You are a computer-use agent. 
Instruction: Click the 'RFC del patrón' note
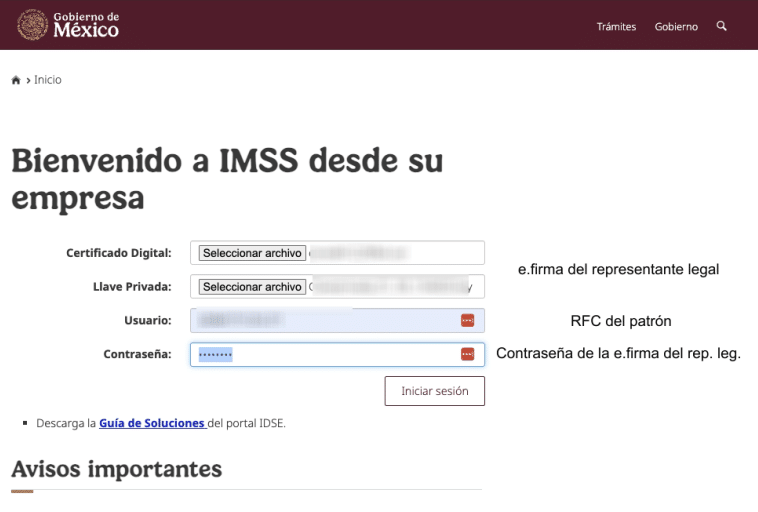[x=621, y=321]
